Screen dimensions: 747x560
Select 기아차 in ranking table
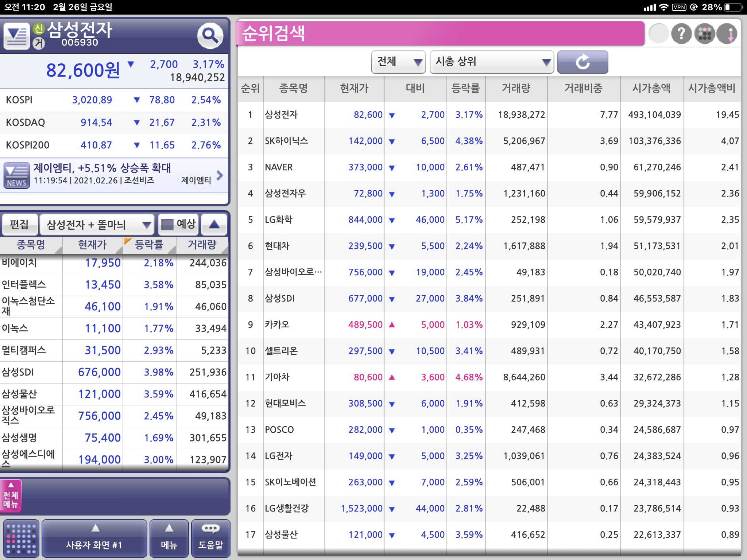click(x=489, y=377)
